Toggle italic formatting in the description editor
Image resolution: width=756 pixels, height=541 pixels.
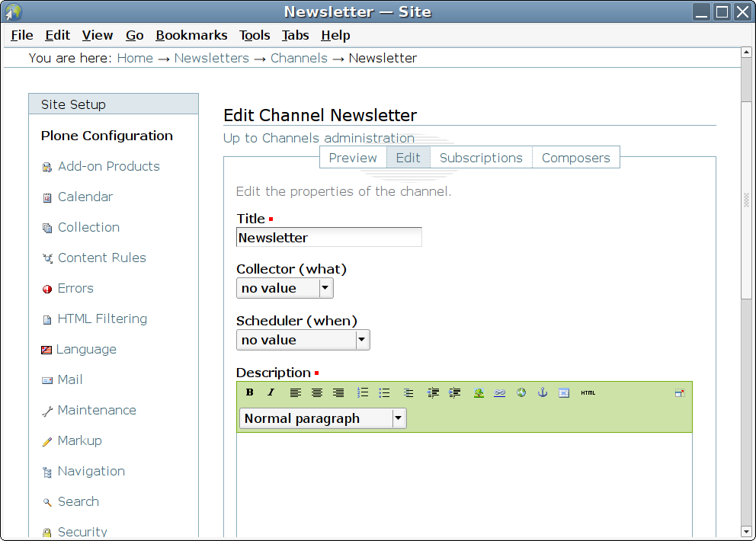click(x=271, y=392)
